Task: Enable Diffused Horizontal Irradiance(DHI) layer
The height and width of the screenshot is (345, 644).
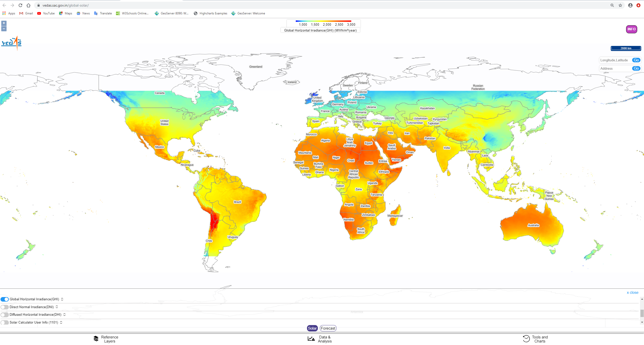Action: 5,315
